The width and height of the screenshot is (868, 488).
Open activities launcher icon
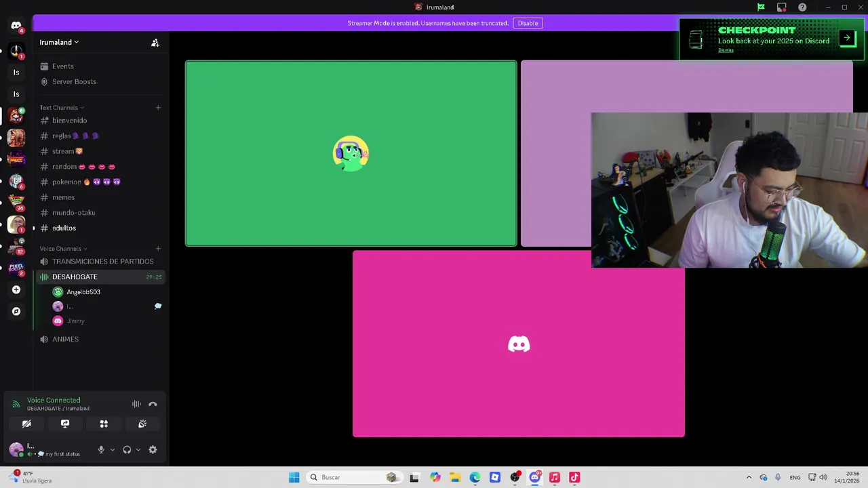pyautogui.click(x=104, y=424)
